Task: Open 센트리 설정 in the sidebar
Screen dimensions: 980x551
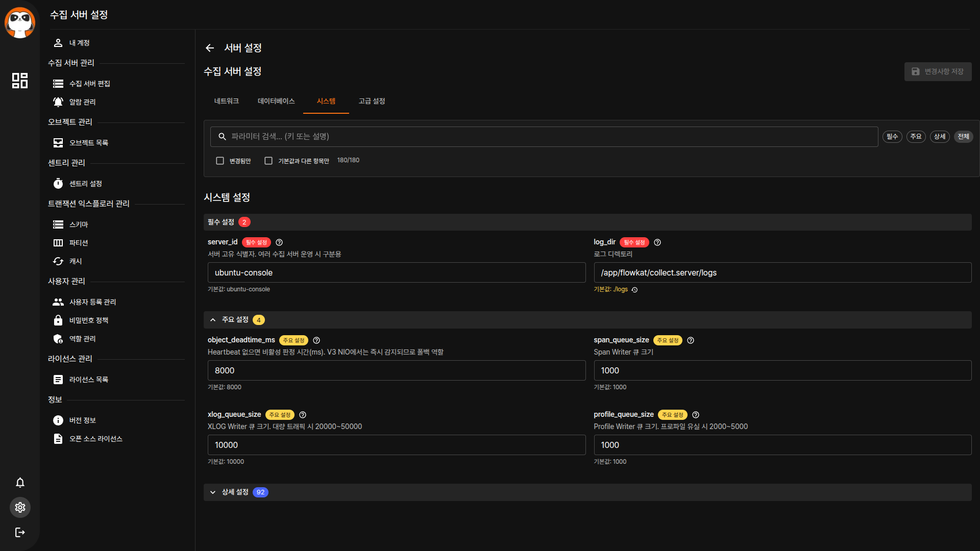Action: [x=85, y=184]
